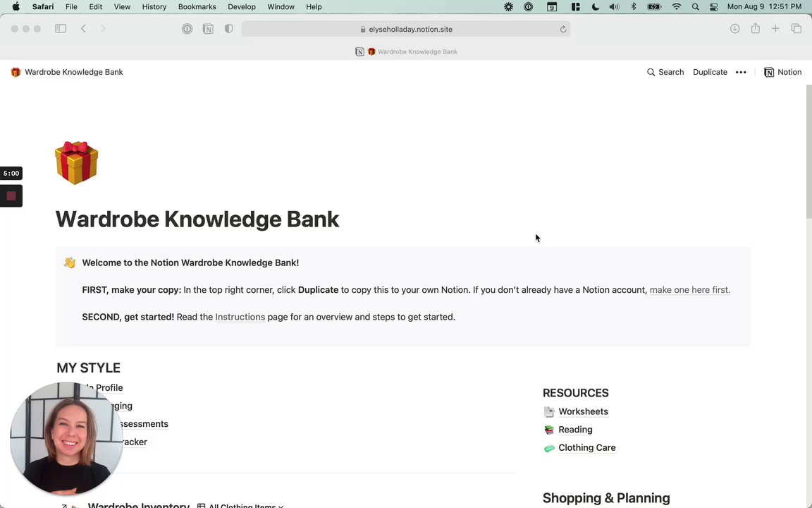Open the Apple menu

coord(16,7)
